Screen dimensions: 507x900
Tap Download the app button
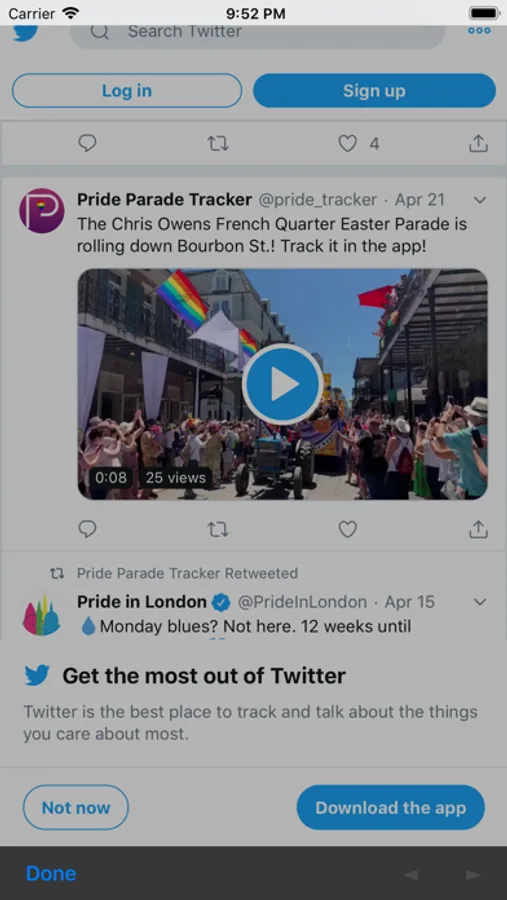point(390,808)
